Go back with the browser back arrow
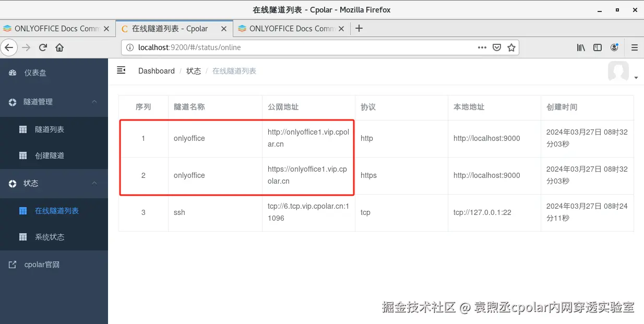Screen dimensions: 644x324 (x=9, y=47)
